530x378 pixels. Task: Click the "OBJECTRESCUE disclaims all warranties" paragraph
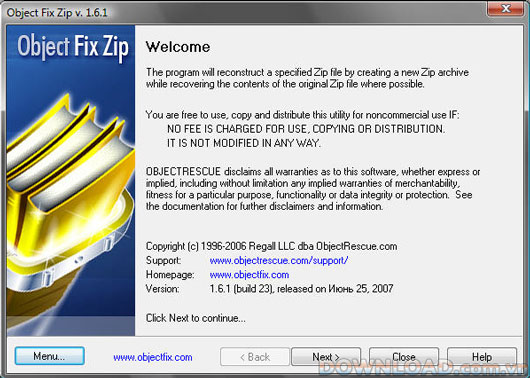point(313,189)
